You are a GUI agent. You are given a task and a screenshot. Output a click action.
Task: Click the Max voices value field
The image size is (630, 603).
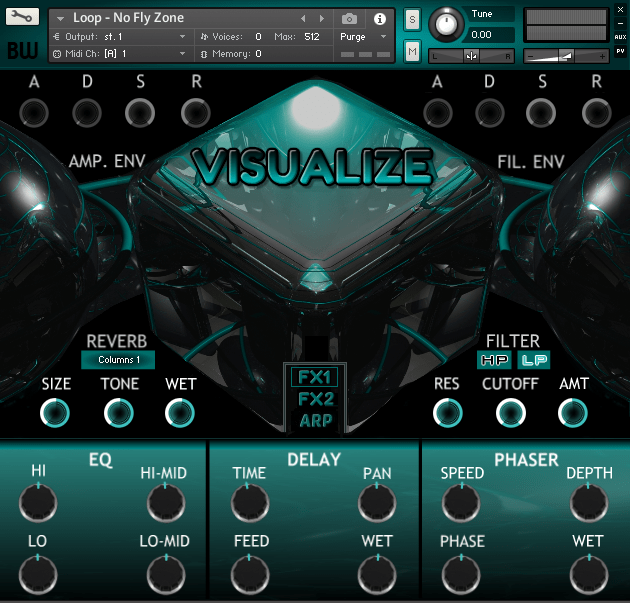[x=311, y=36]
